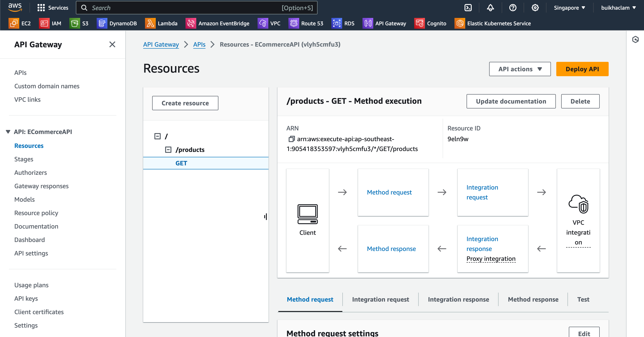The width and height of the screenshot is (644, 337).
Task: Open the Cognito shortcut icon
Action: pos(419,23)
